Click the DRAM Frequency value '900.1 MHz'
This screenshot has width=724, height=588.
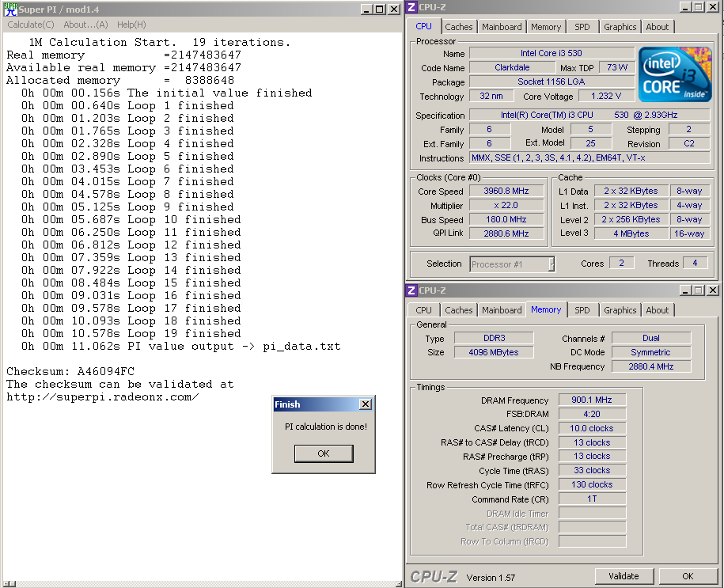pyautogui.click(x=592, y=400)
